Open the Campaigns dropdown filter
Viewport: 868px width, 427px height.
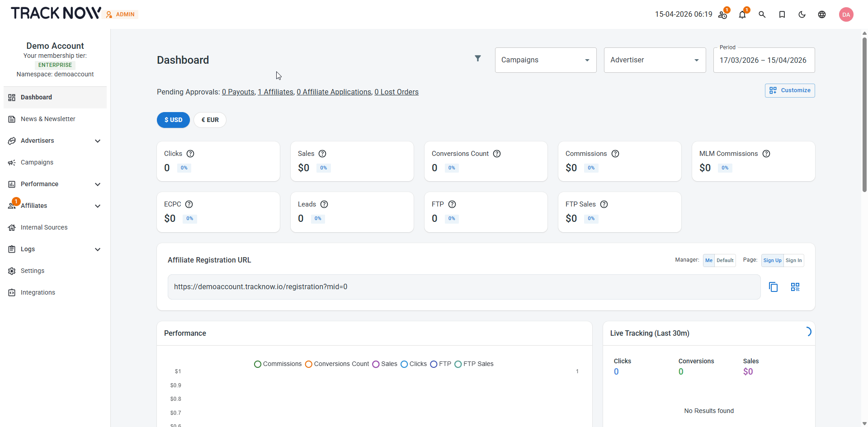546,60
